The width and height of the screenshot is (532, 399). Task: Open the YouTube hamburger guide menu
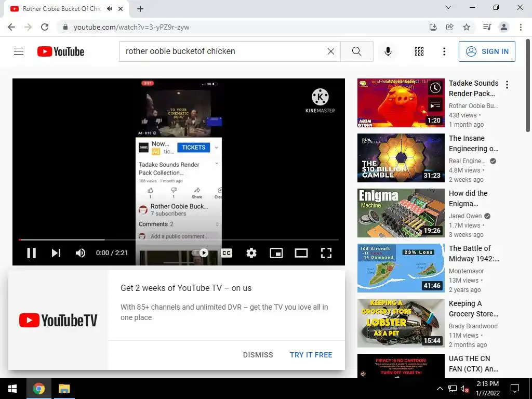[x=19, y=51]
